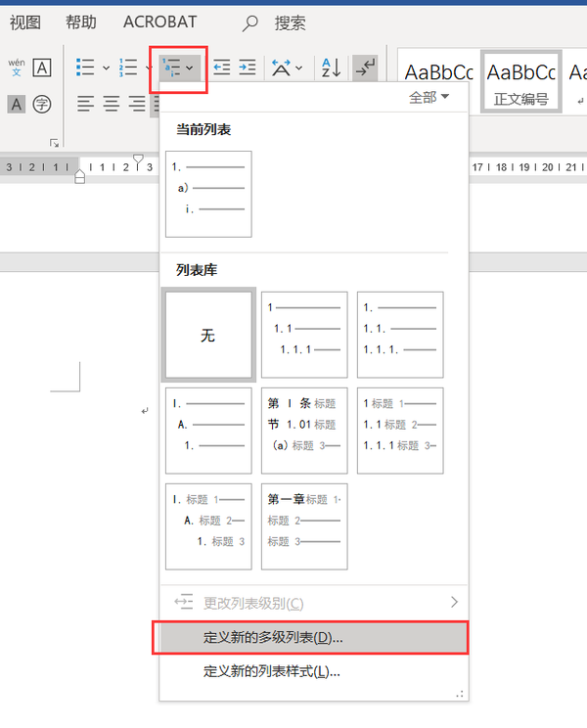Center align text

(x=112, y=104)
